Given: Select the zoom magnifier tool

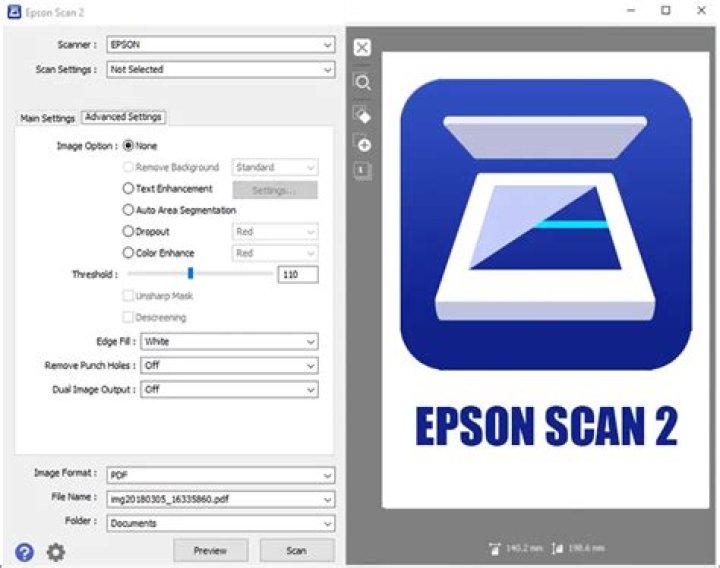Looking at the screenshot, I should tap(363, 83).
